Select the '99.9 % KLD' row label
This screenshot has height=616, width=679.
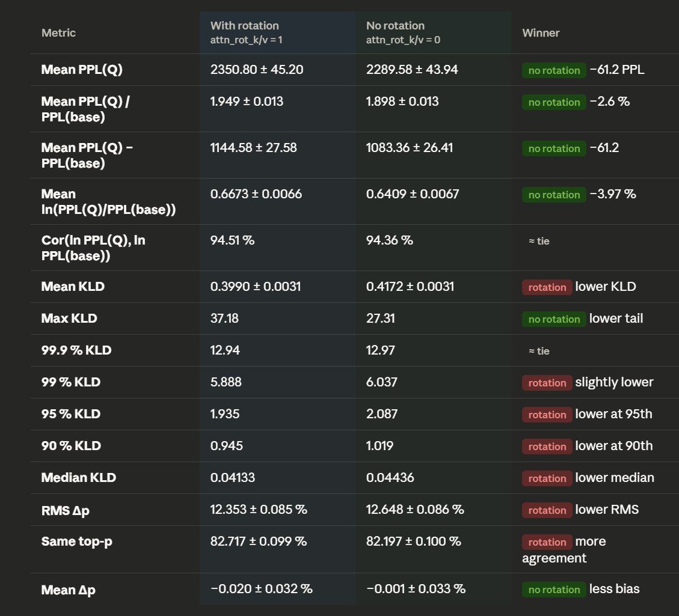76,350
